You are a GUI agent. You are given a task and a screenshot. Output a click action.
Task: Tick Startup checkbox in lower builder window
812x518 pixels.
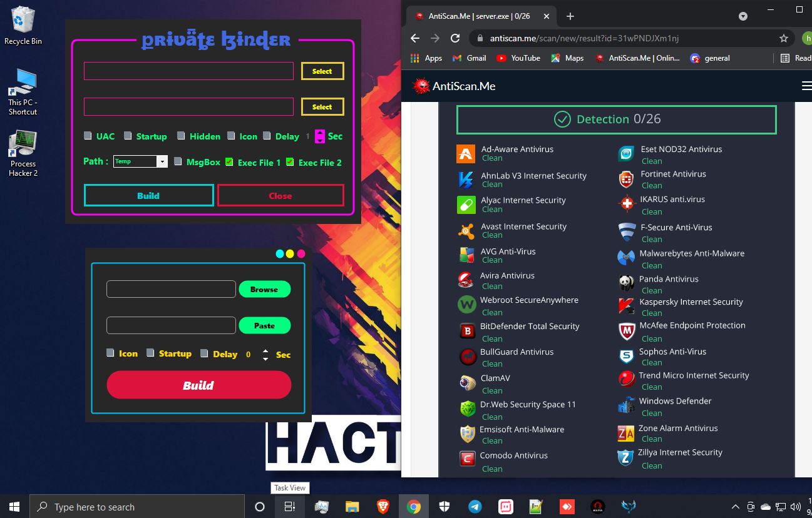(150, 353)
